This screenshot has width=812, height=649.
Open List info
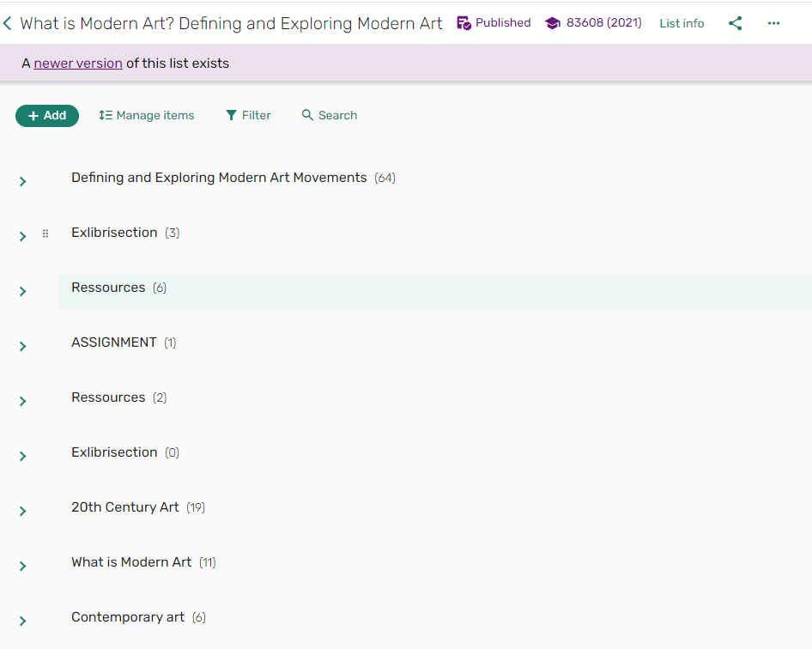click(682, 23)
